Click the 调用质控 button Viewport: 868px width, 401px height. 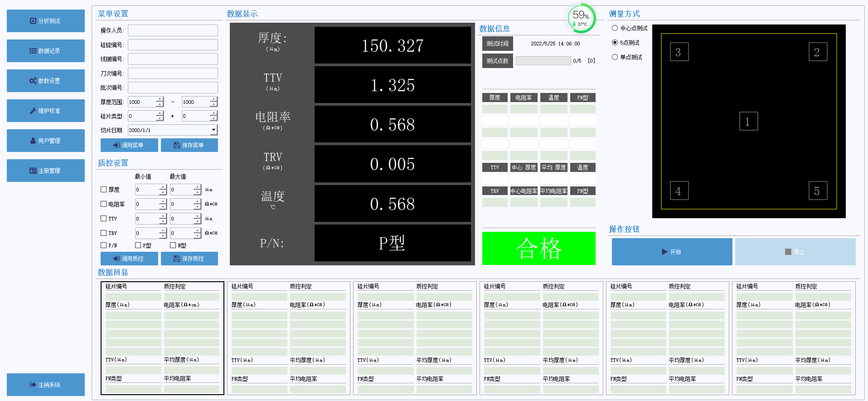click(x=129, y=259)
